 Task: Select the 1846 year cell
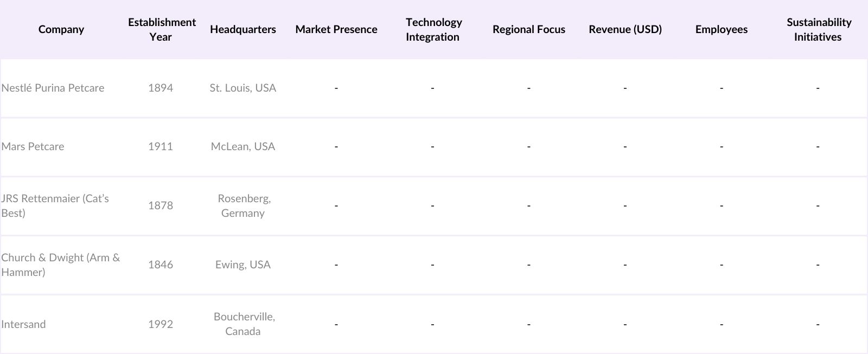point(161,265)
